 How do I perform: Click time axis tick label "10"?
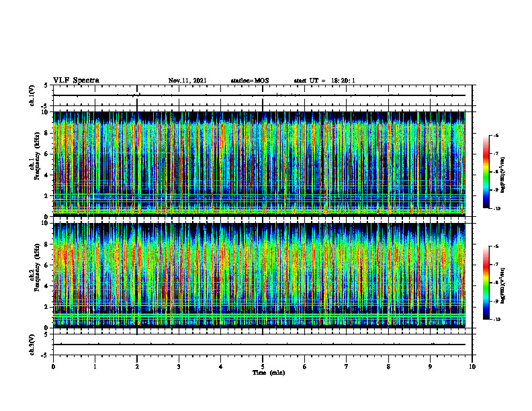click(x=472, y=367)
